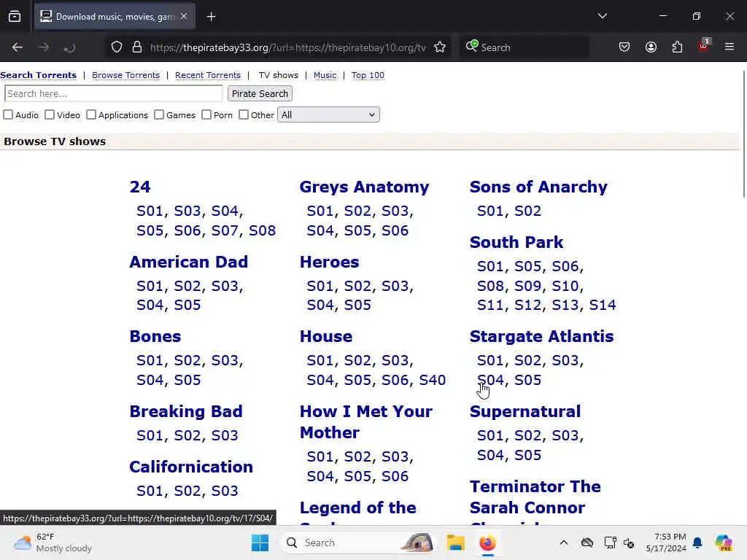
Task: Open the Stargate Atlantis show link
Action: 542,337
